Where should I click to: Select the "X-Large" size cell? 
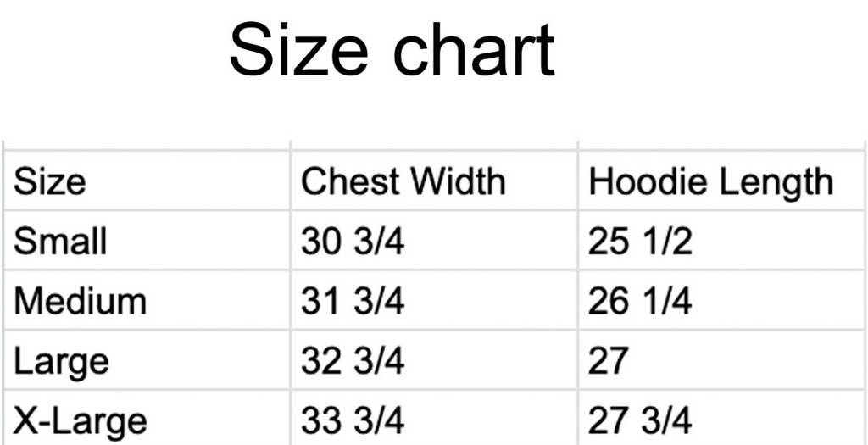tap(81, 421)
